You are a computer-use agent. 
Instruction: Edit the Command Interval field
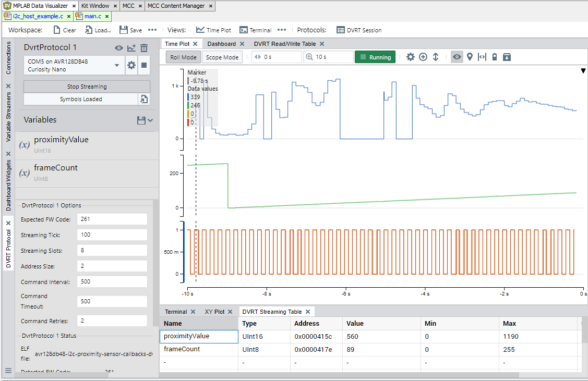(x=112, y=282)
